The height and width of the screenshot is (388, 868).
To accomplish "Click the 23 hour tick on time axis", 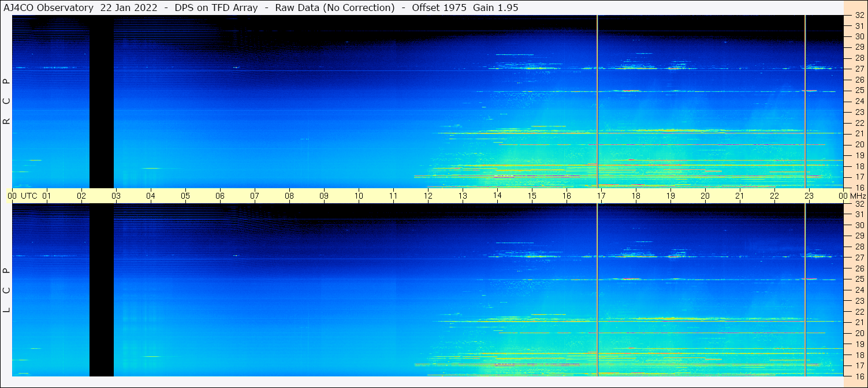I will point(809,196).
